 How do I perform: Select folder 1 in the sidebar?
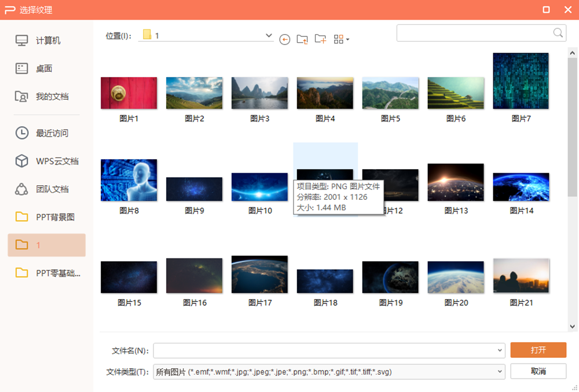point(46,245)
